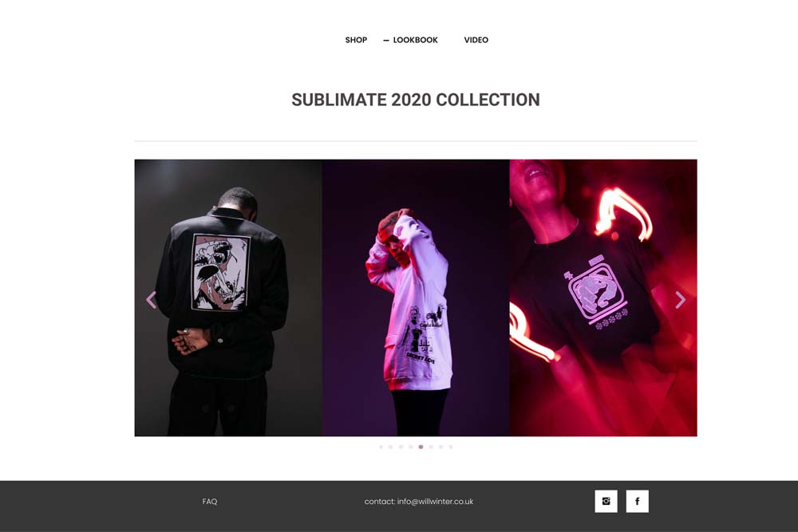
Task: Open the LOOKBOOK menu item
Action: (x=415, y=40)
